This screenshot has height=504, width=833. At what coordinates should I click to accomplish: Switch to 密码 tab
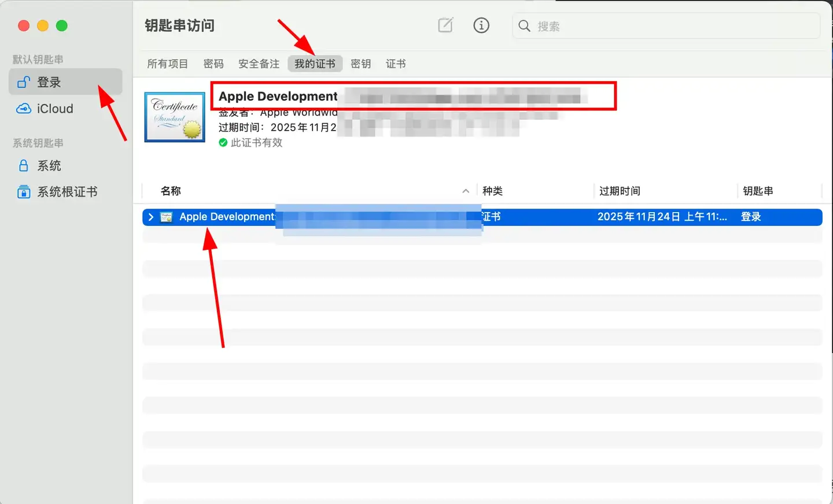[x=213, y=64]
